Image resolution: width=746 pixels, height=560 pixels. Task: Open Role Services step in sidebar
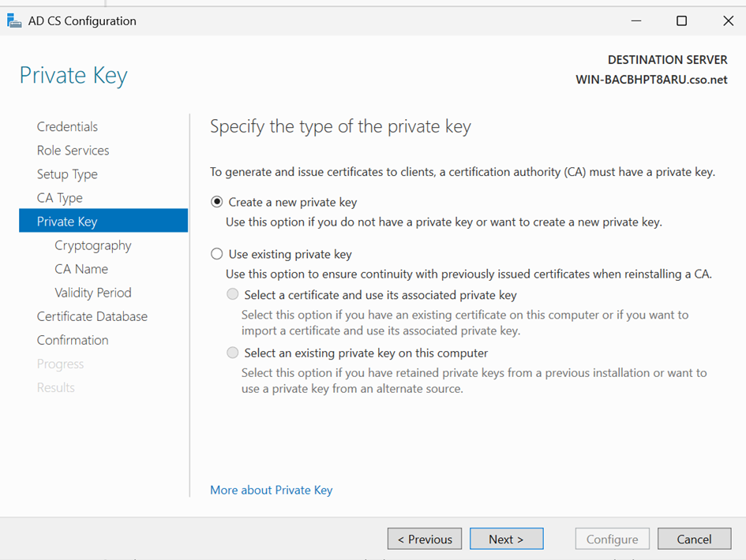click(73, 150)
